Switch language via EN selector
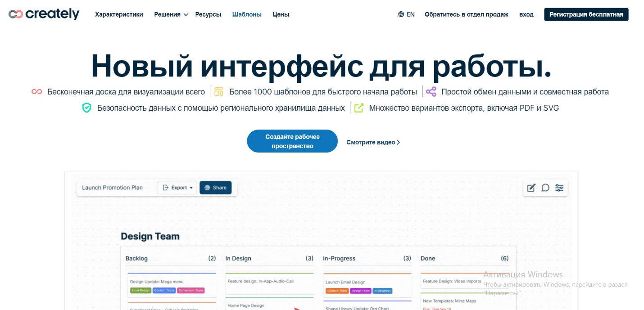Image resolution: width=644 pixels, height=310 pixels. tap(410, 14)
